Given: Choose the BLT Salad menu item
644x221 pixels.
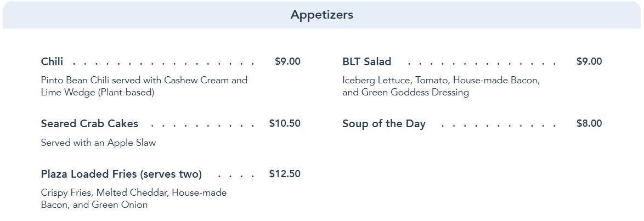Looking at the screenshot, I should click(x=366, y=62).
